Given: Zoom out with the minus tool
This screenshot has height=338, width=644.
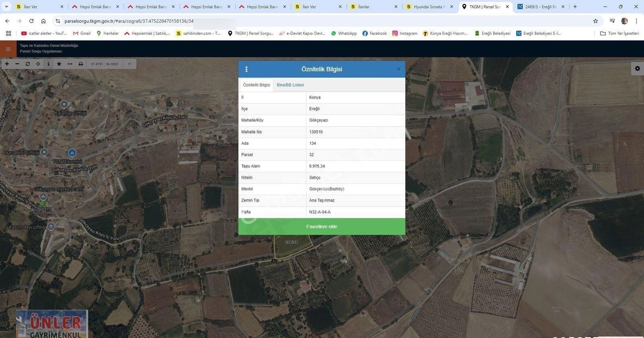Looking at the screenshot, I should (x=17, y=64).
